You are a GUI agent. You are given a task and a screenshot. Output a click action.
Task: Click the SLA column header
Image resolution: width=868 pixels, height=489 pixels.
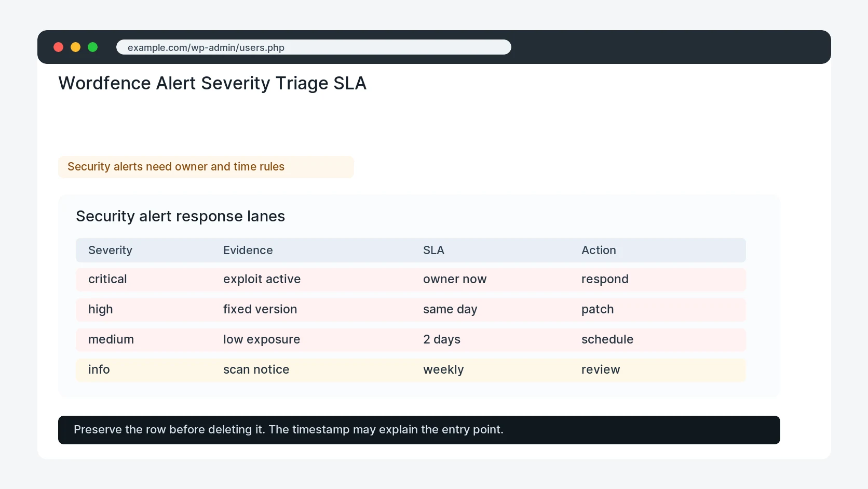tap(433, 250)
